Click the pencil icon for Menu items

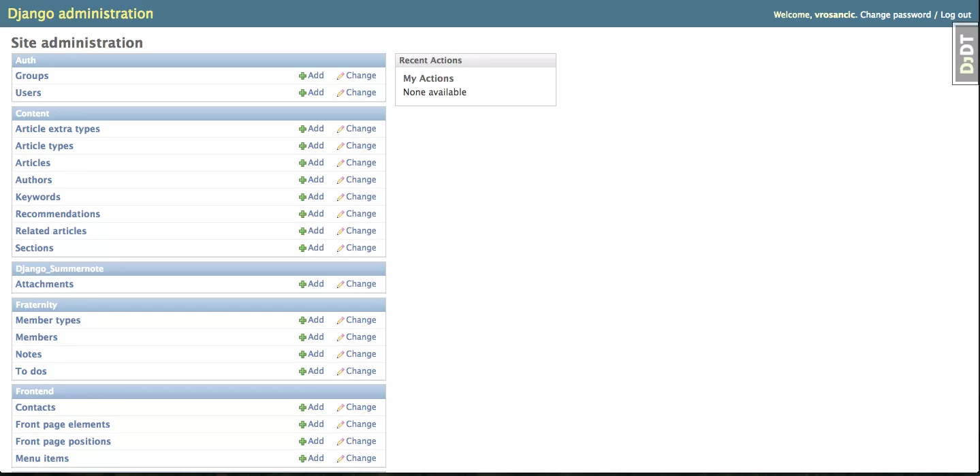click(x=341, y=459)
